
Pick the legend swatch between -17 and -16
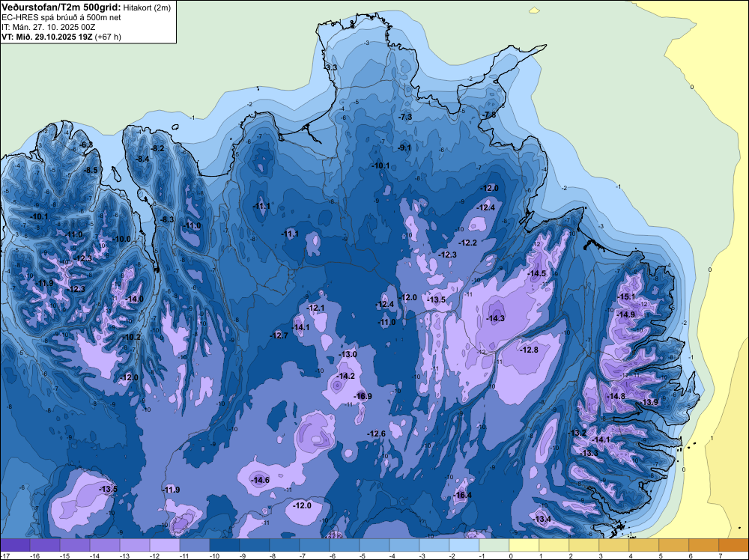15,545
